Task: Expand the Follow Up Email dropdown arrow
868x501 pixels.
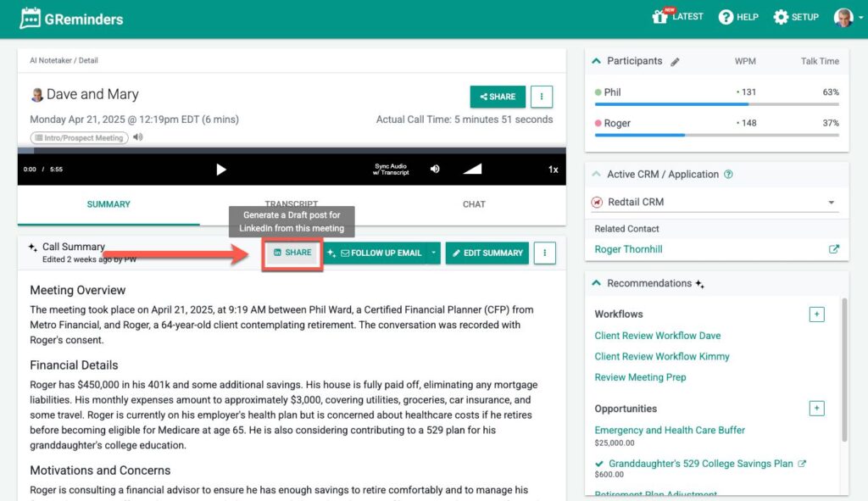Action: (433, 253)
